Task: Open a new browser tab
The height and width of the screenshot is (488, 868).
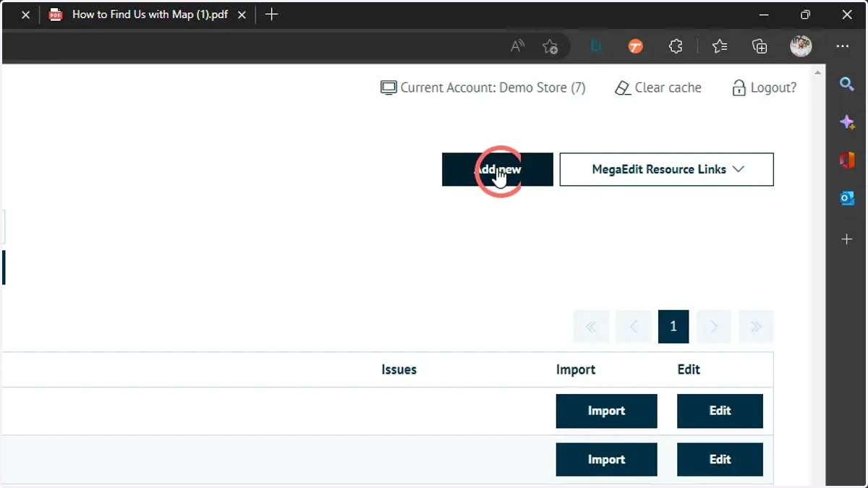Action: coord(271,14)
